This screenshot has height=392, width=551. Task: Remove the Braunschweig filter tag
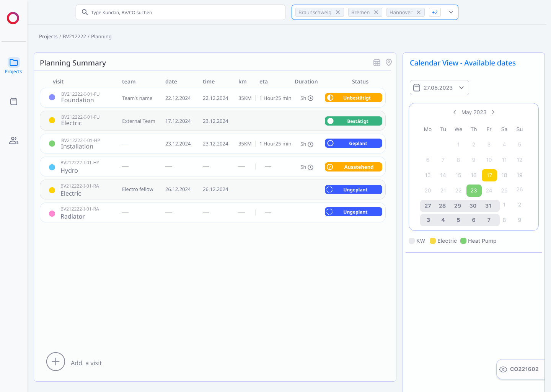[338, 12]
